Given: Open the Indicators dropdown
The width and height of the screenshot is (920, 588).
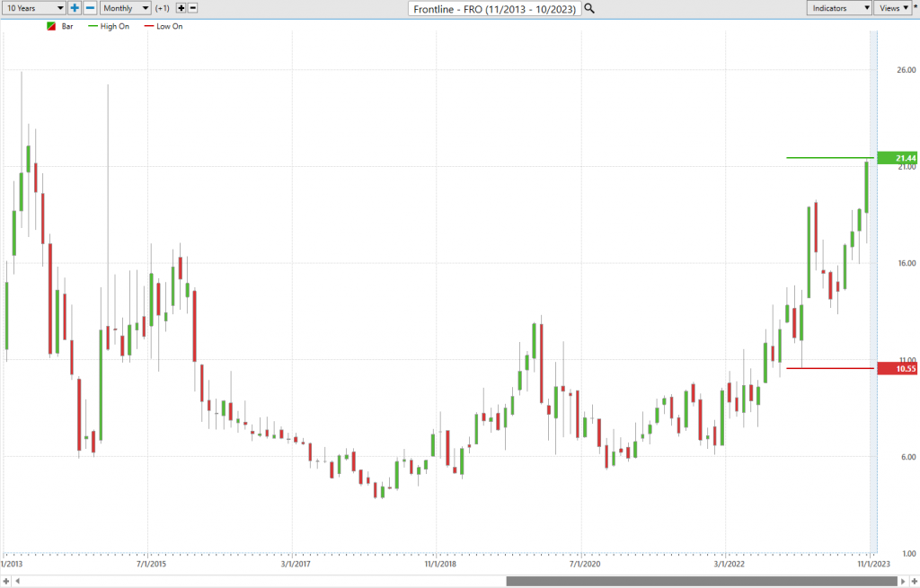Looking at the screenshot, I should tap(838, 8).
